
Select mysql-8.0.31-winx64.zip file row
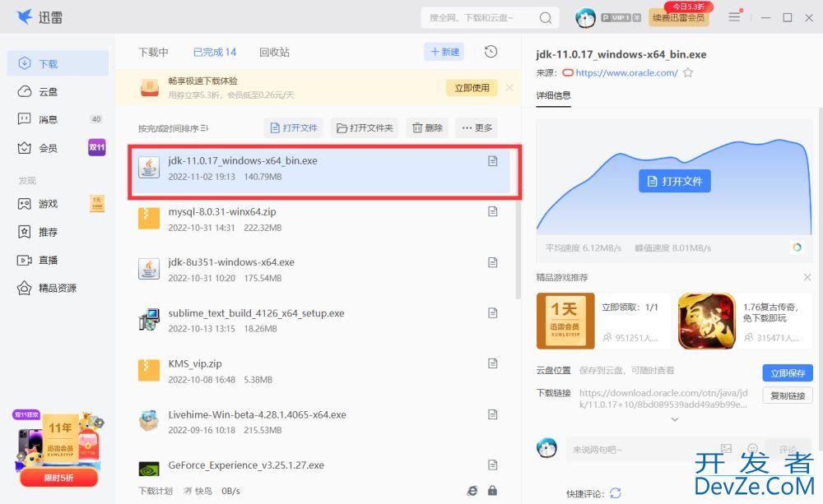coord(321,220)
